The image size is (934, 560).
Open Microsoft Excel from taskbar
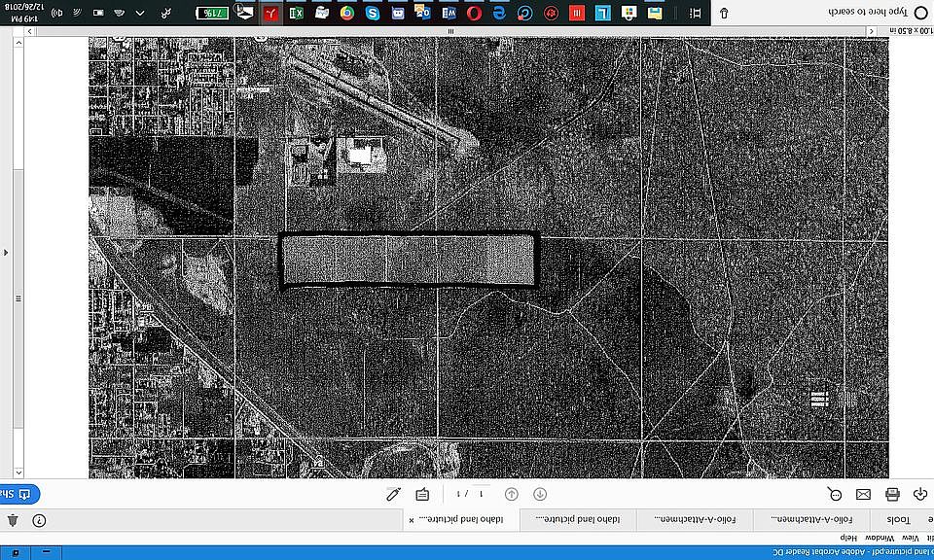pos(296,13)
